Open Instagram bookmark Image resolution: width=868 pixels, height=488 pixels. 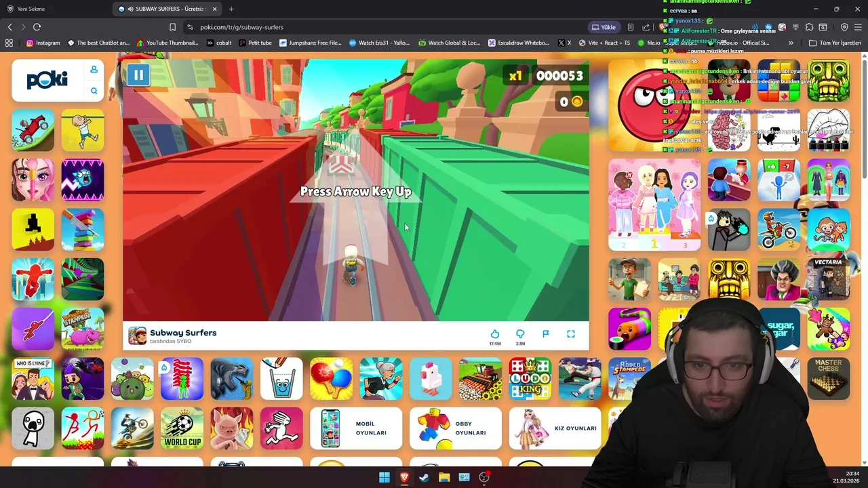(x=43, y=43)
